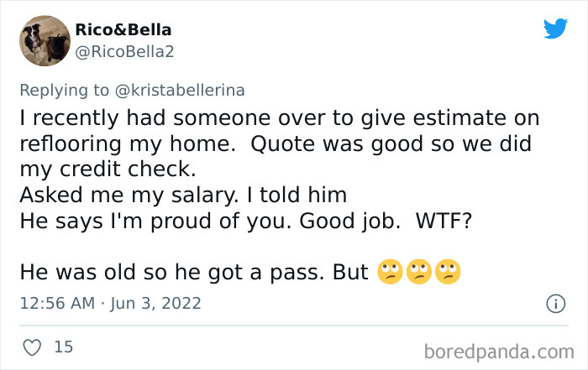Click the Twitter bird logo
The height and width of the screenshot is (370, 588).
(x=555, y=28)
